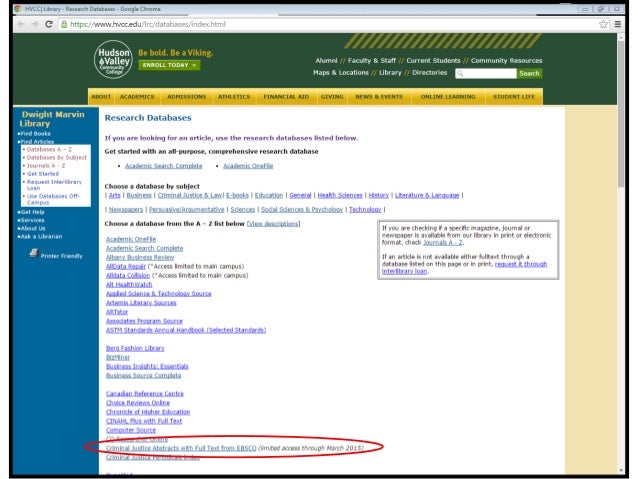Click the browser forward arrow
The width and height of the screenshot is (638, 479).
(35, 24)
